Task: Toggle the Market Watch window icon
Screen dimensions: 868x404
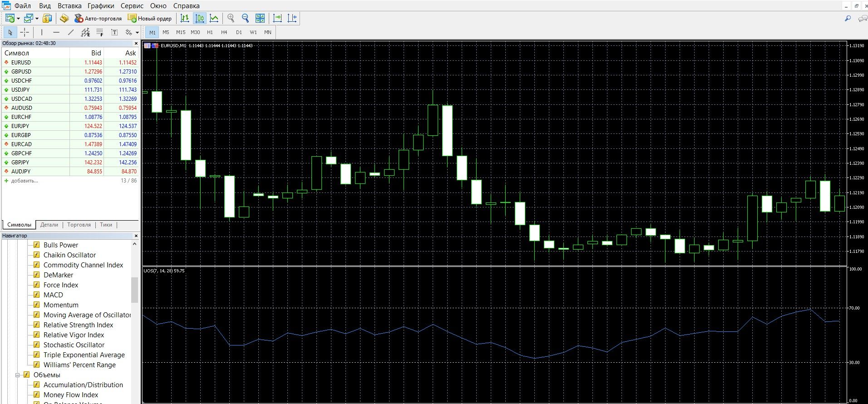Action: (x=47, y=18)
